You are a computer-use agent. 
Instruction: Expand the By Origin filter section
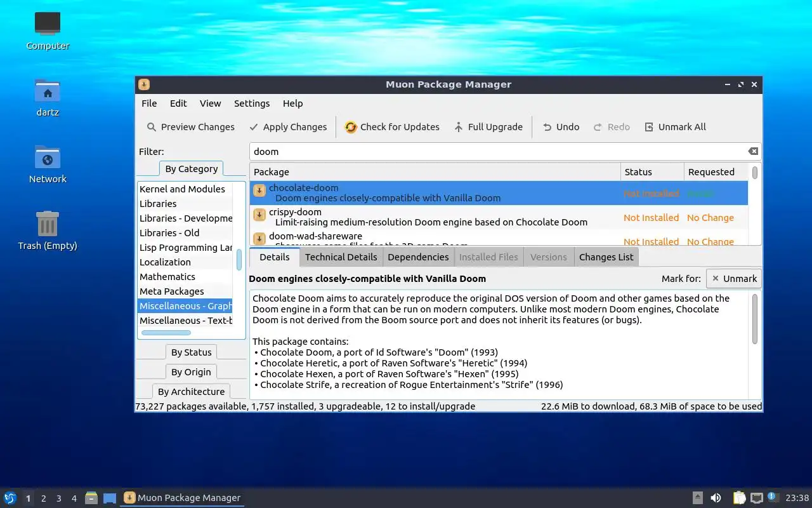191,372
